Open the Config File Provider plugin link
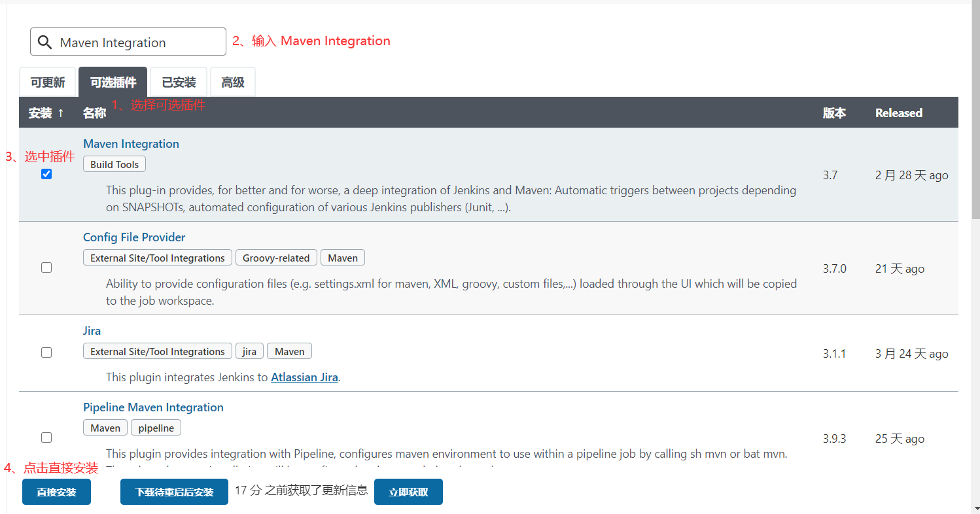 133,237
